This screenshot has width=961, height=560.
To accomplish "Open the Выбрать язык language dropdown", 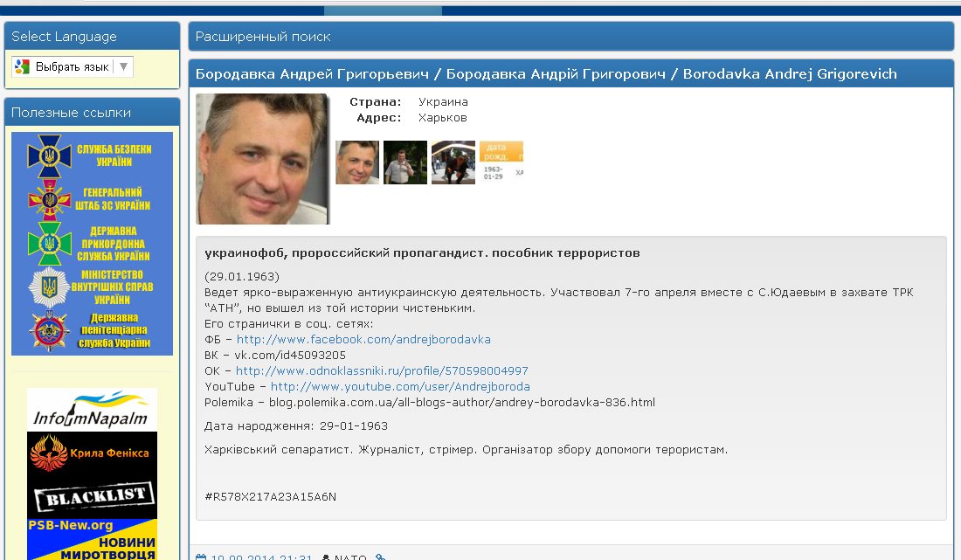I will click(72, 66).
